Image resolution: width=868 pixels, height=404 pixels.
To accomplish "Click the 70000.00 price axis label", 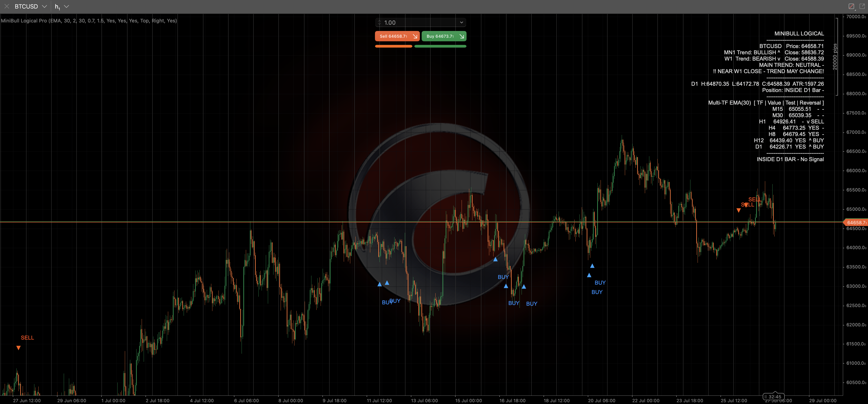I will tap(856, 17).
